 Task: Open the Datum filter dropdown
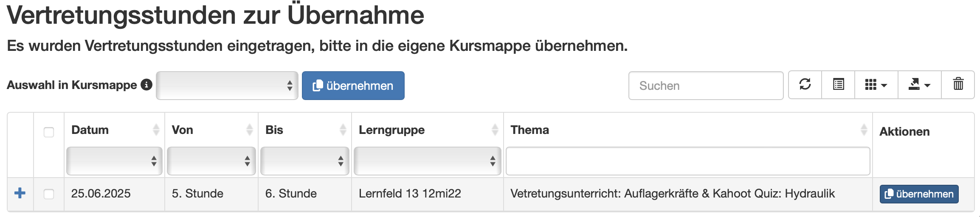pyautogui.click(x=114, y=161)
